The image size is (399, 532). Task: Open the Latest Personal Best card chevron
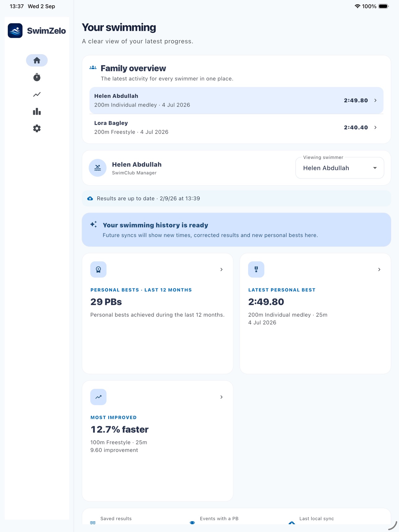click(x=379, y=269)
